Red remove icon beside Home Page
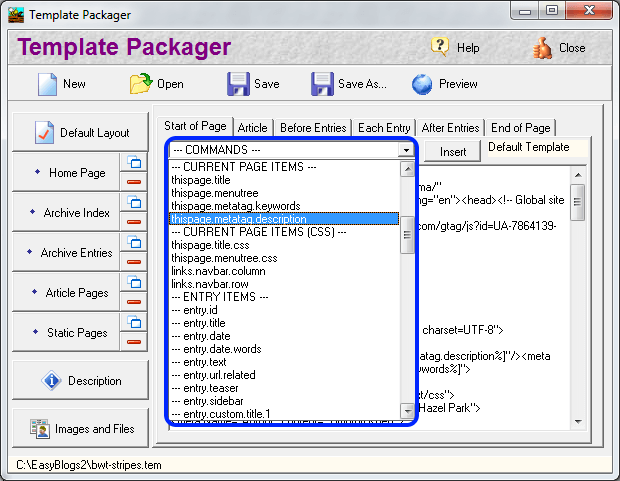The width and height of the screenshot is (620, 481). (134, 182)
